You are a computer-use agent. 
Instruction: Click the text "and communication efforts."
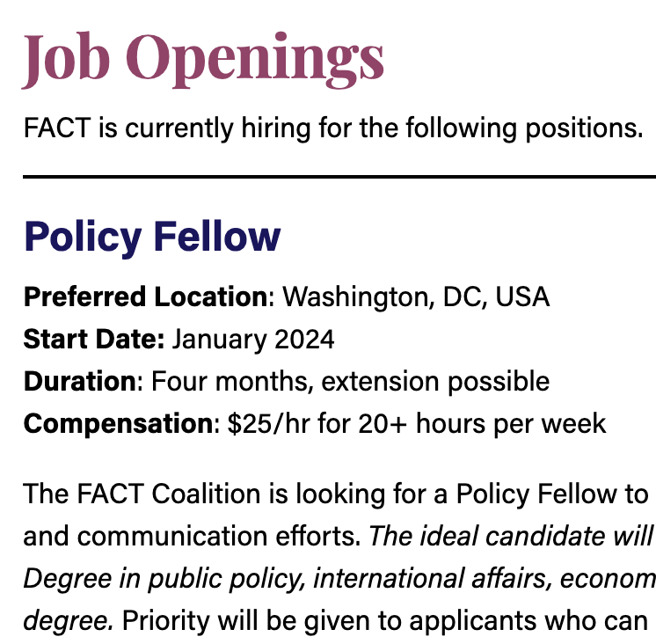pyautogui.click(x=193, y=537)
